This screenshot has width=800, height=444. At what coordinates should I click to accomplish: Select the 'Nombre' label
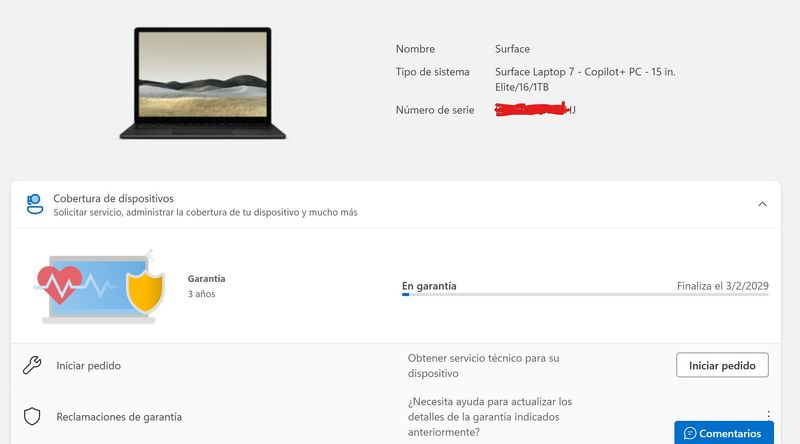(415, 49)
